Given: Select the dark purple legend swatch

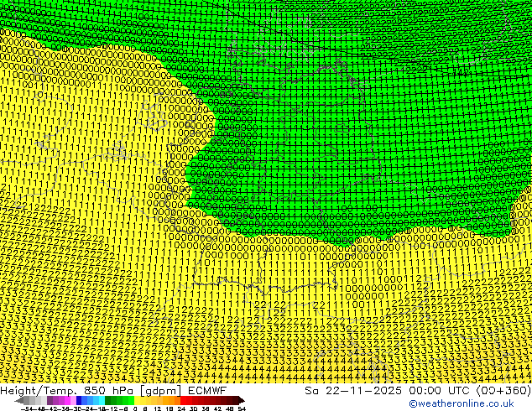Looking at the screenshot, I should (50, 401).
